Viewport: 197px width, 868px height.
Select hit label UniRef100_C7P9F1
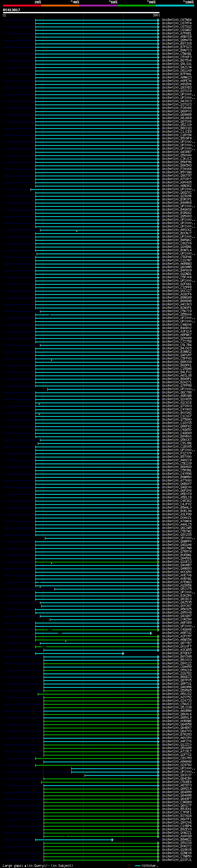click(x=177, y=812)
